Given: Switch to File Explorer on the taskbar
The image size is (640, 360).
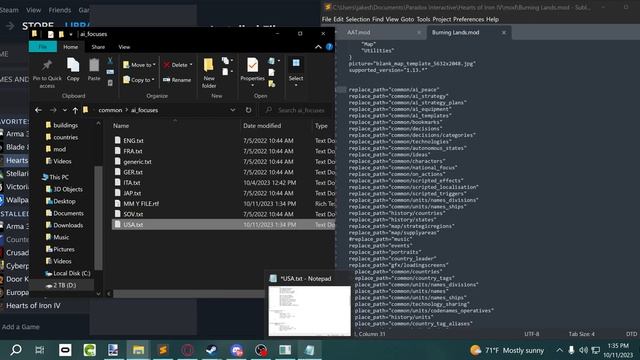Looking at the screenshot, I should 138,350.
